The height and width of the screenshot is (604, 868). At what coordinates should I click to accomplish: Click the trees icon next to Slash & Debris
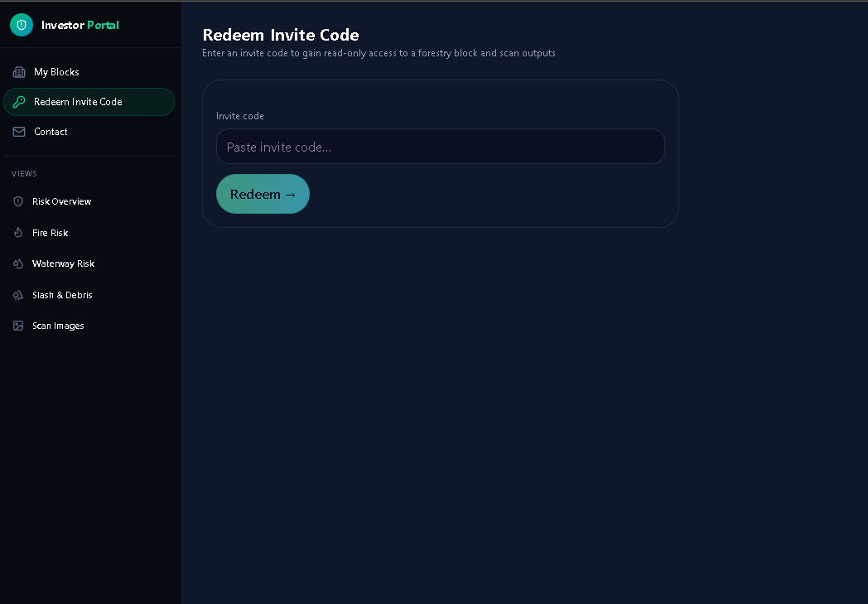(18, 295)
